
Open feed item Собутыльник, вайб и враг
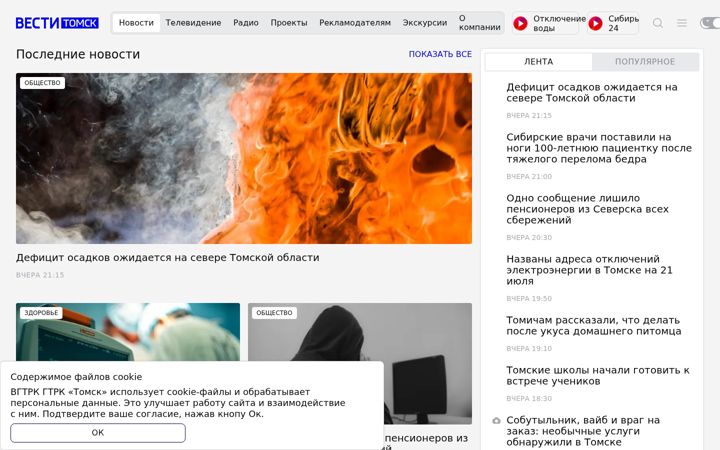pos(583,431)
